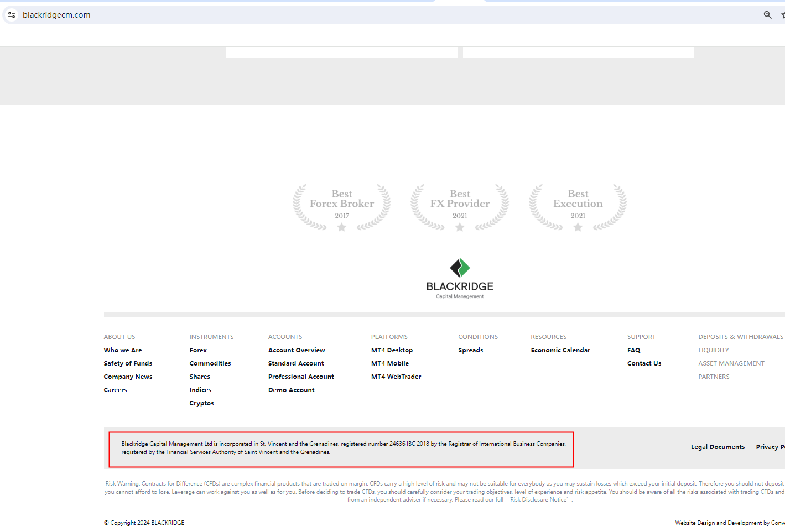Go to Contact Us under Support

(644, 363)
